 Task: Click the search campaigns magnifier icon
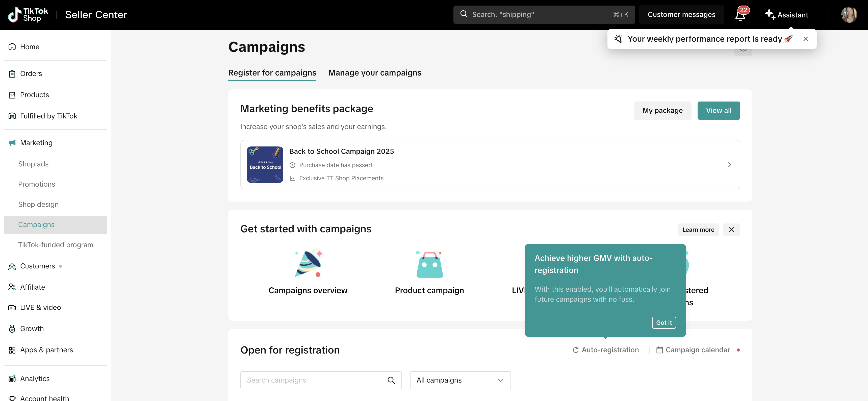pos(391,381)
